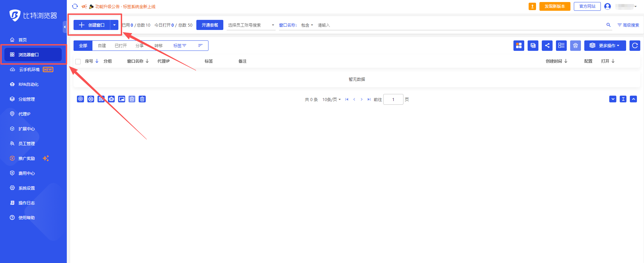Open the 选择员工账号搜索 dropdown
This screenshot has width=644, height=263.
pyautogui.click(x=251, y=25)
